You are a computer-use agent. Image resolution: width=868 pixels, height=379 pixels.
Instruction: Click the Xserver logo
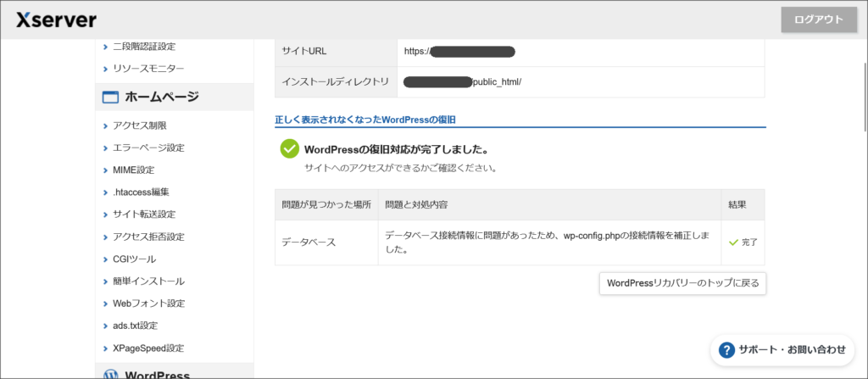(56, 20)
